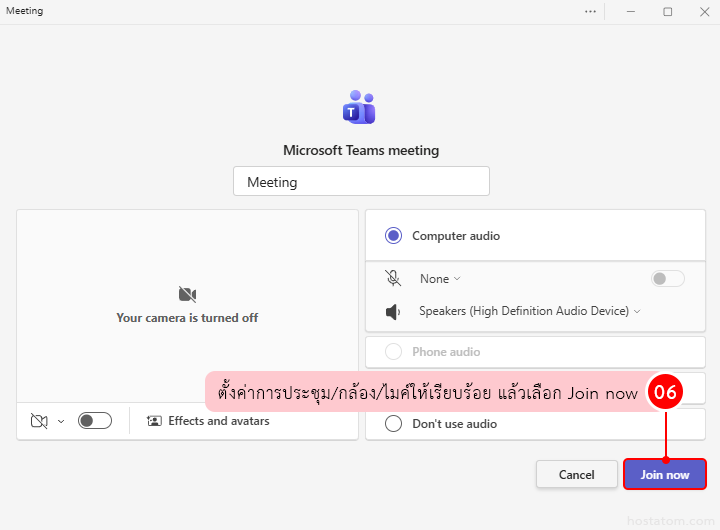Open Effects and avatars
The width and height of the screenshot is (720, 530).
point(208,421)
